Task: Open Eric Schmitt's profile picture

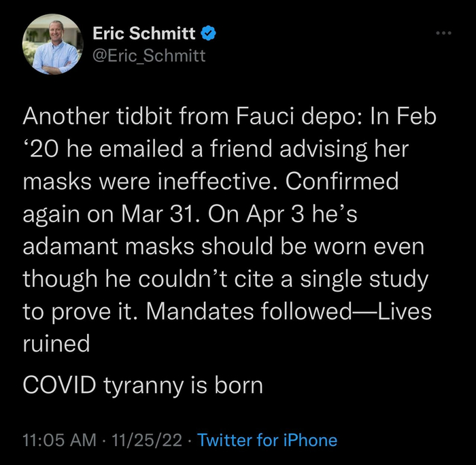Action: [52, 44]
